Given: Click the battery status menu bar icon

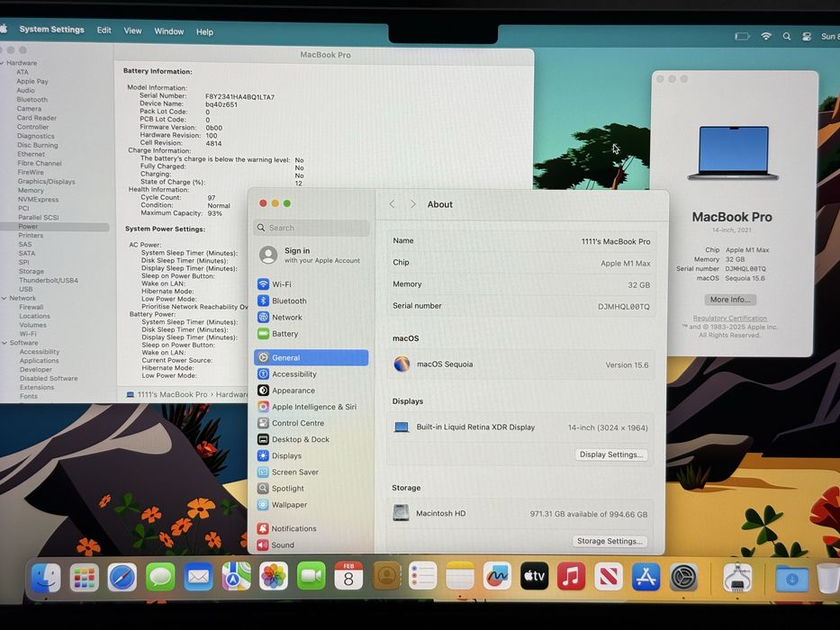Looking at the screenshot, I should coord(742,36).
